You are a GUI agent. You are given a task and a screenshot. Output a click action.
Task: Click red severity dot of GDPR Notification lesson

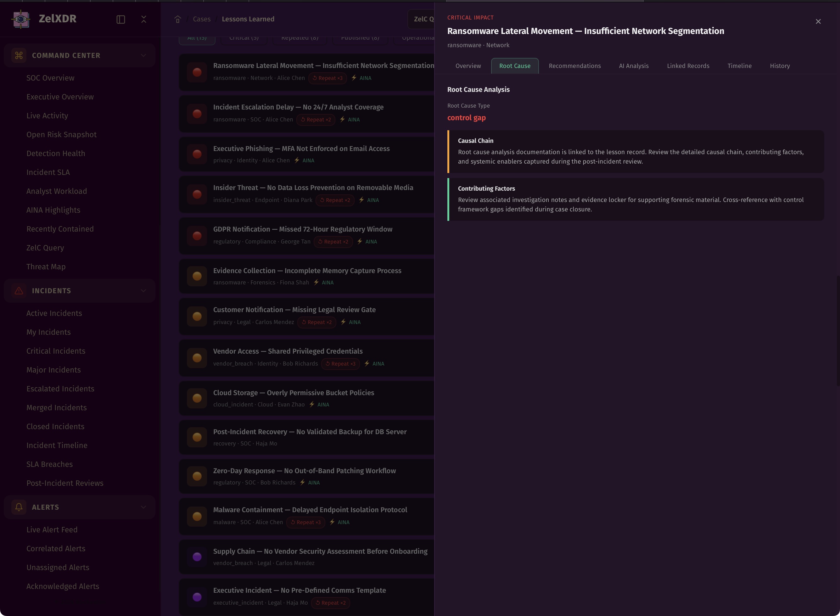tap(197, 236)
